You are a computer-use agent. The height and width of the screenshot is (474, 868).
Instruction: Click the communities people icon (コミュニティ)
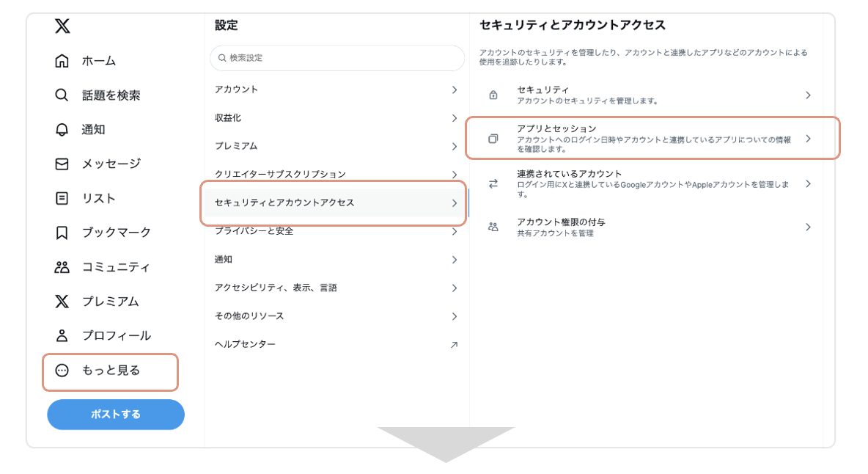point(62,267)
